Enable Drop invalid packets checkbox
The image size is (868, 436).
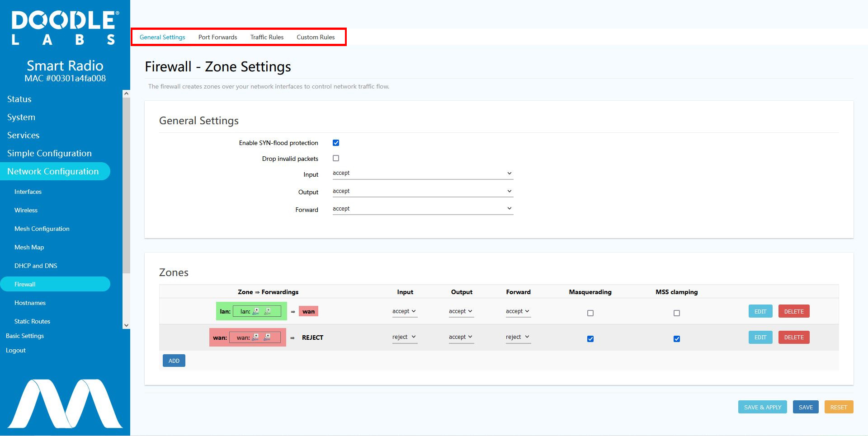pos(336,158)
